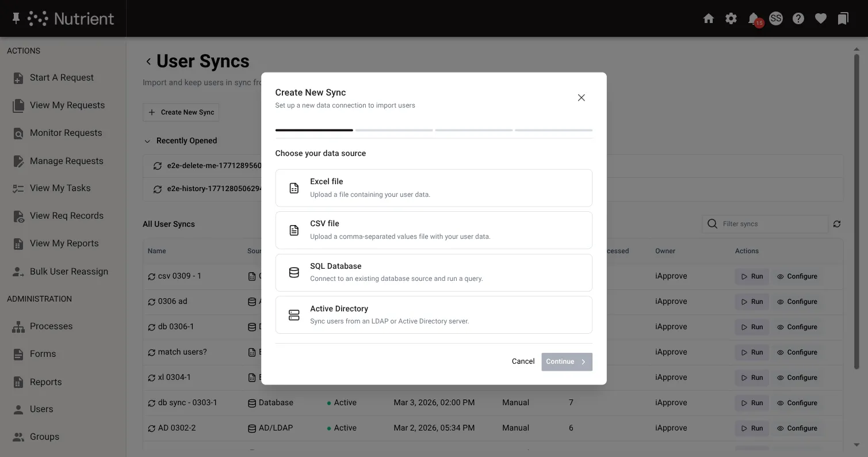Configure the csv 0309 - 1 sync

(797, 276)
